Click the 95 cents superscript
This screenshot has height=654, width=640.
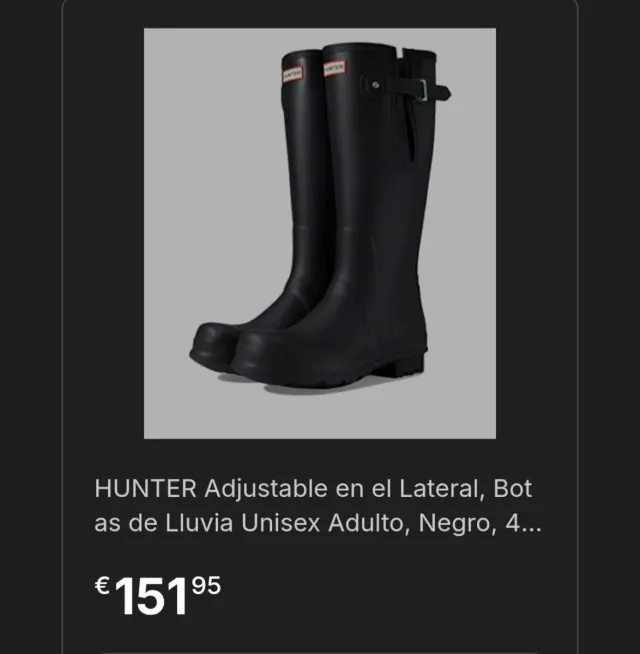[x=206, y=585]
